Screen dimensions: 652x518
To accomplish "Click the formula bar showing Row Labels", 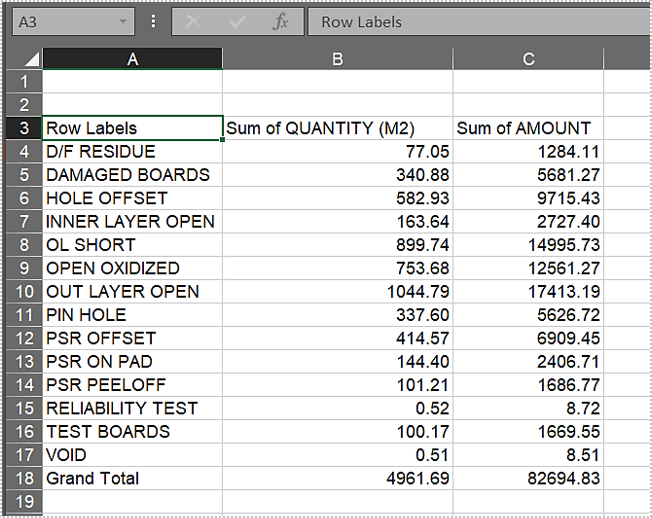I will click(480, 22).
